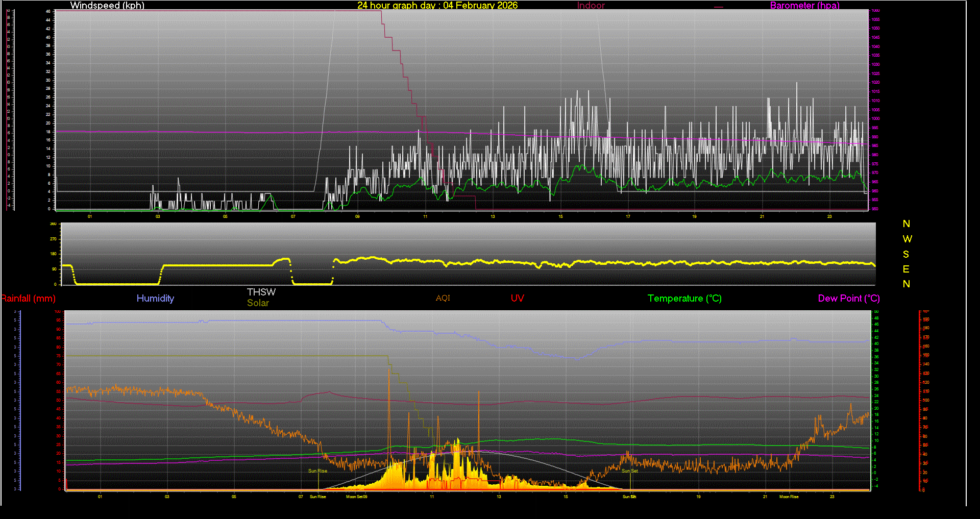Viewport: 980px width, 519px height.
Task: Click the Solar legend label
Action: [258, 303]
